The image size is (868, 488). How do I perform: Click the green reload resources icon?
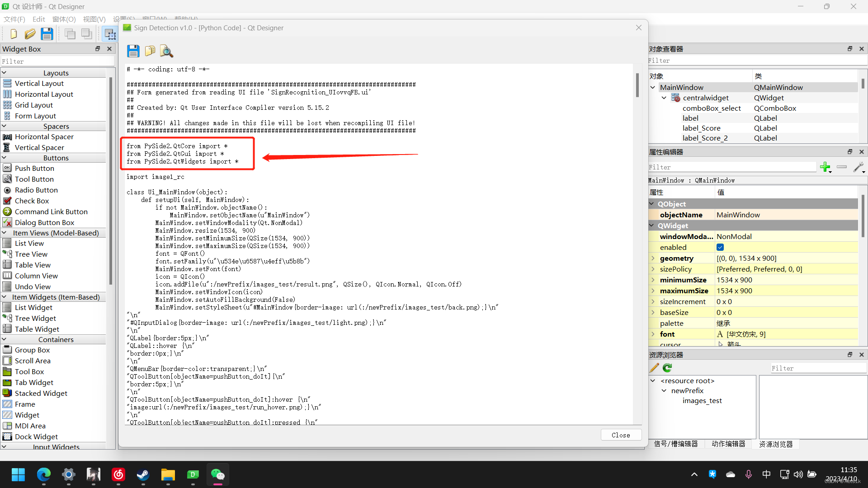(x=667, y=368)
